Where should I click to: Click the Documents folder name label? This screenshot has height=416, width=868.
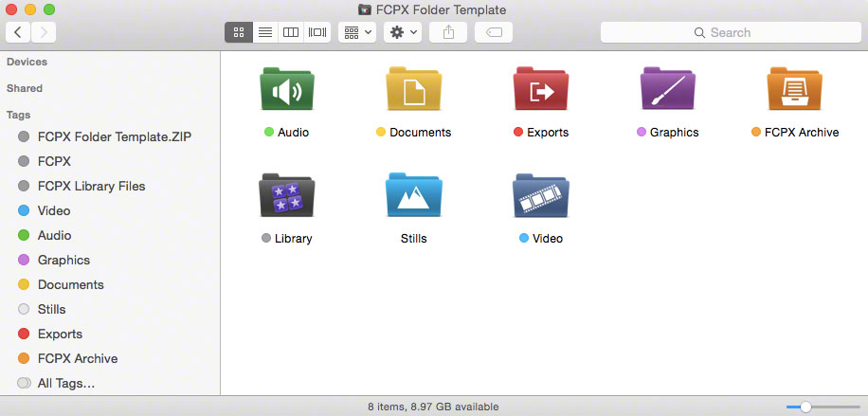420,133
